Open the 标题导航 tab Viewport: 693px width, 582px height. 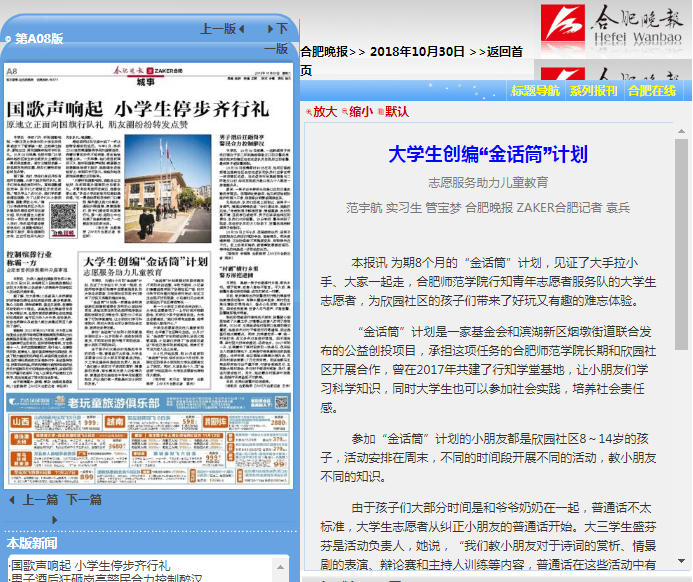pos(536,91)
